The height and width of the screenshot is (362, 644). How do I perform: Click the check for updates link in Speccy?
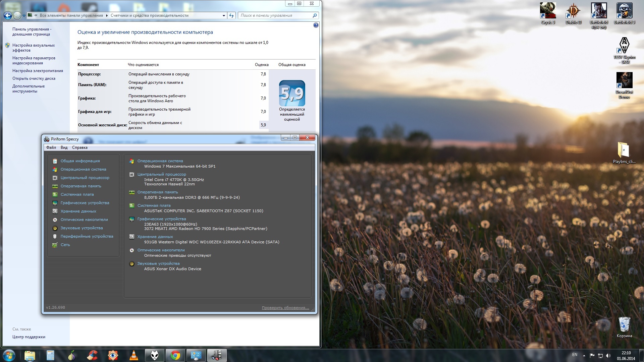[x=285, y=308]
